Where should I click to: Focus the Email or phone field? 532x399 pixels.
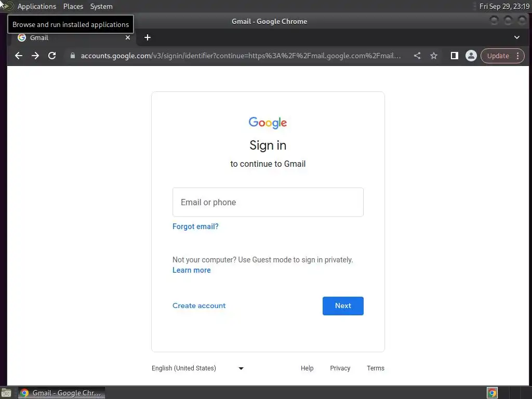click(268, 202)
